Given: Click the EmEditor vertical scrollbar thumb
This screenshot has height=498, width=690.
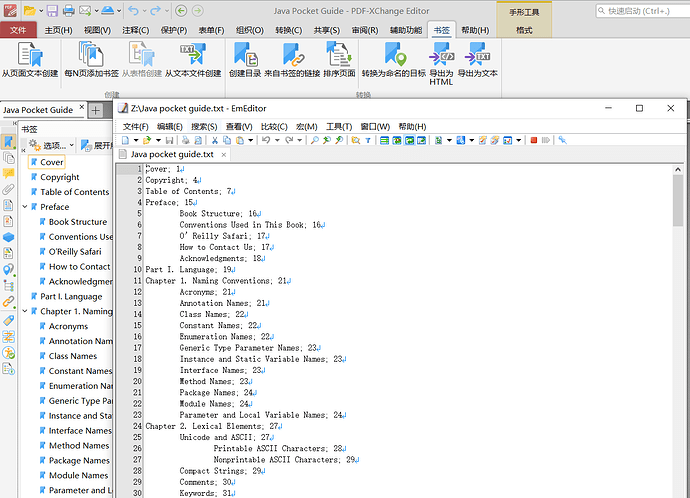Looking at the screenshot, I should [678, 200].
